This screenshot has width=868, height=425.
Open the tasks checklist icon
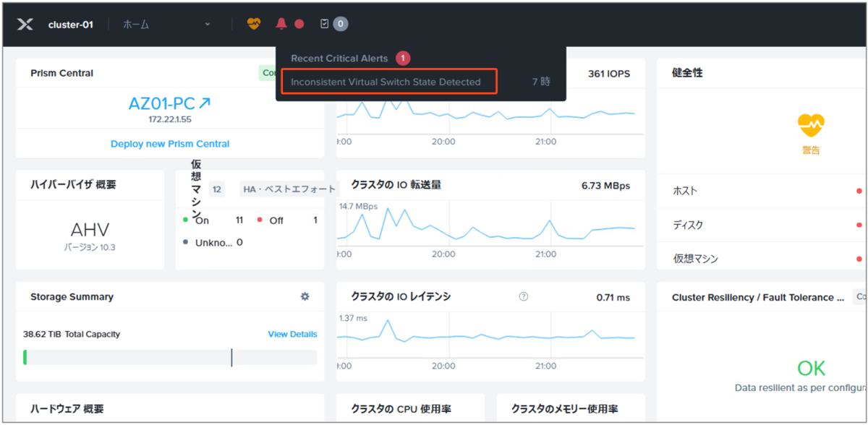click(324, 24)
